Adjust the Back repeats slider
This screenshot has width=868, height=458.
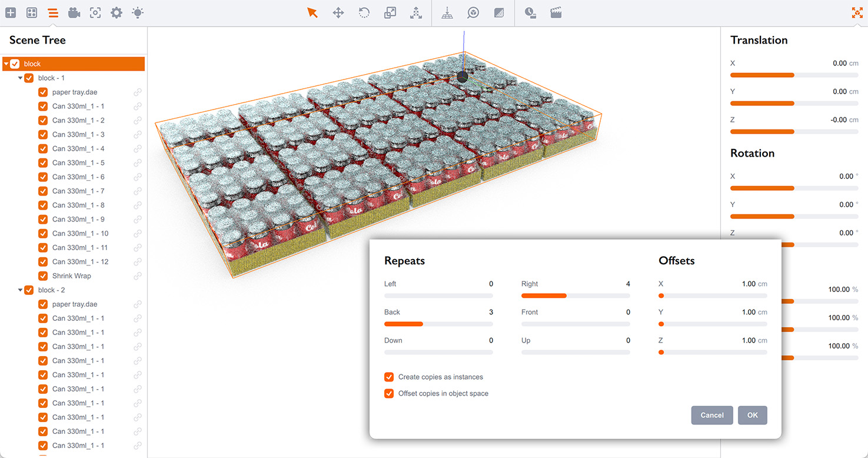[438, 324]
